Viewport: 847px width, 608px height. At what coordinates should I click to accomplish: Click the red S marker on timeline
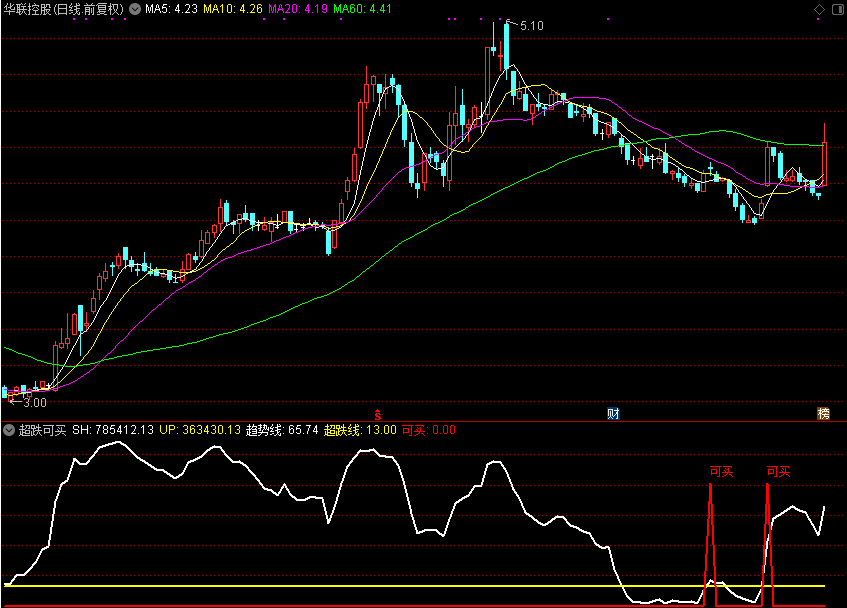click(x=378, y=415)
